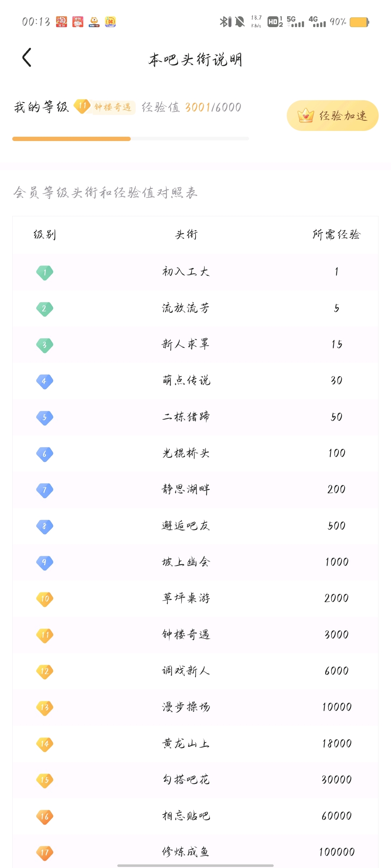Tap the 钟楼奇遇 title tag

click(x=113, y=107)
